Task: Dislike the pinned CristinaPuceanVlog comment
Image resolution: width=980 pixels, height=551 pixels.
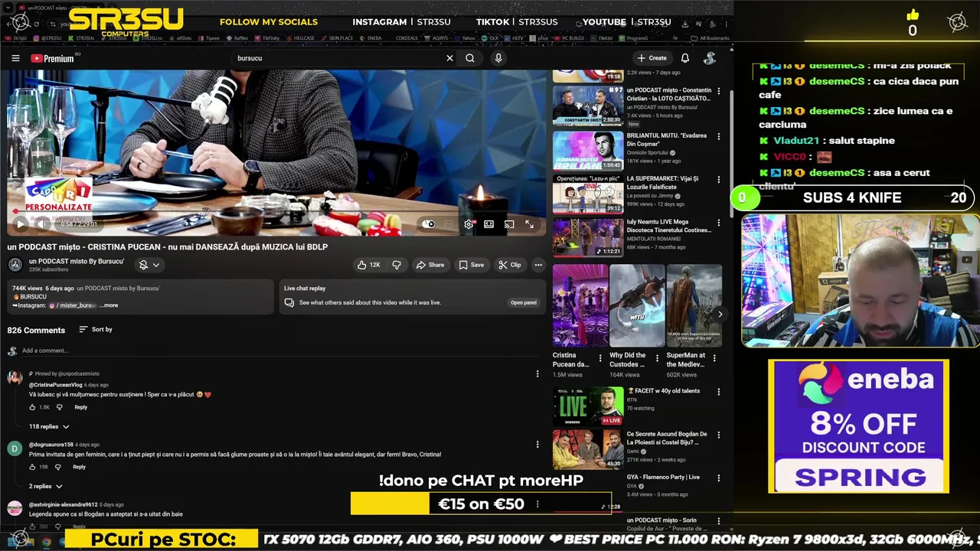Action: coord(59,407)
